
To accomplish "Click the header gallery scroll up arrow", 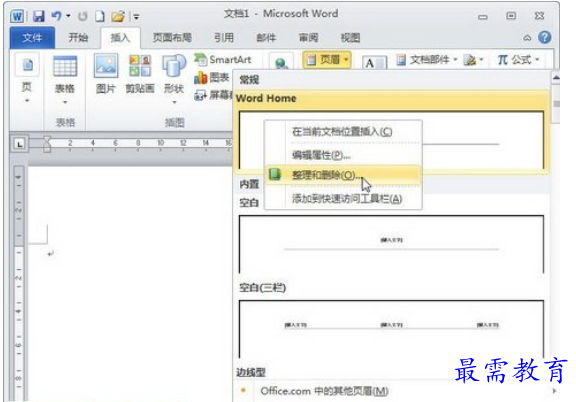I will pyautogui.click(x=556, y=78).
